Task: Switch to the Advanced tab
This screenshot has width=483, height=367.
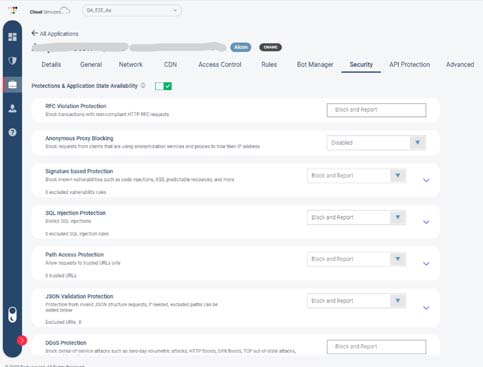Action: coord(460,64)
